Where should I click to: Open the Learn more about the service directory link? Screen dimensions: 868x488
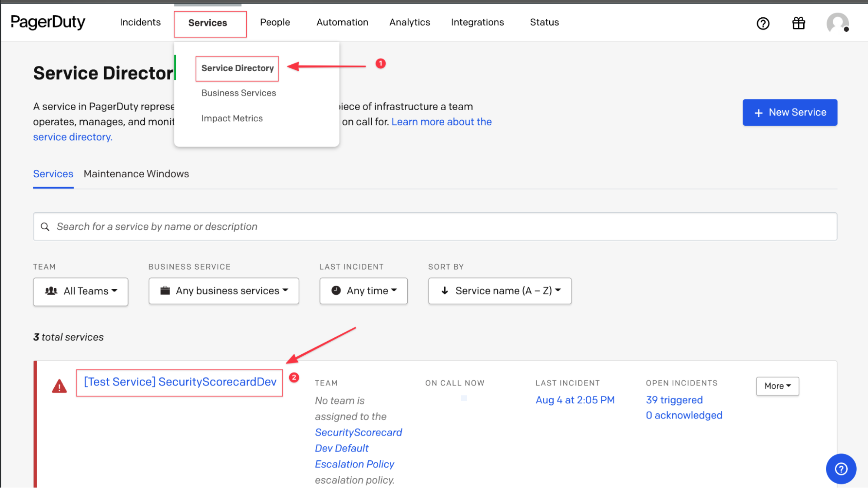tap(442, 122)
